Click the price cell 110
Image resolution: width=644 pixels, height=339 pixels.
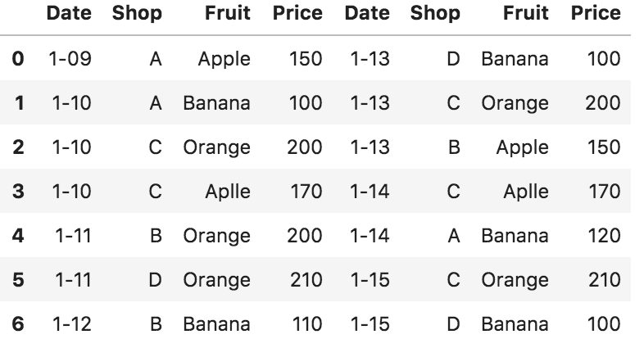(x=306, y=323)
